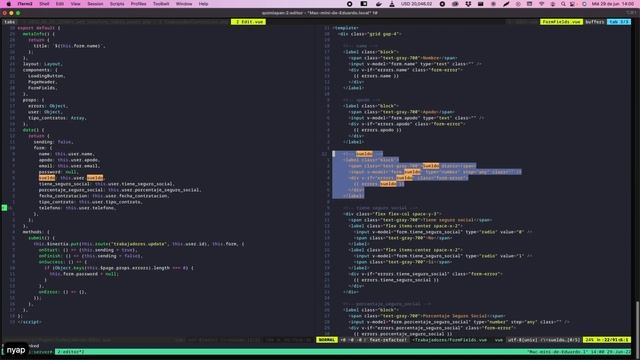The width and height of the screenshot is (640, 360).
Task: Click the 'trabajadores.update' route string
Action: [138, 244]
